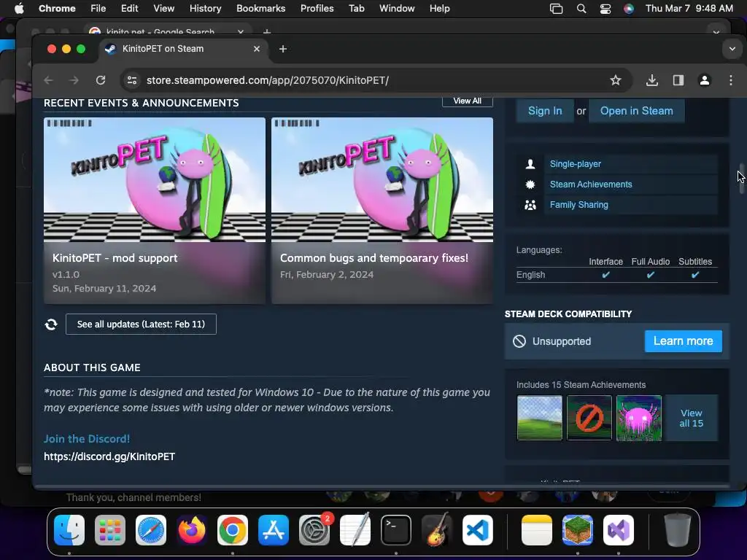The width and height of the screenshot is (747, 560).
Task: Click Learn more about Deck compatibility
Action: point(683,341)
